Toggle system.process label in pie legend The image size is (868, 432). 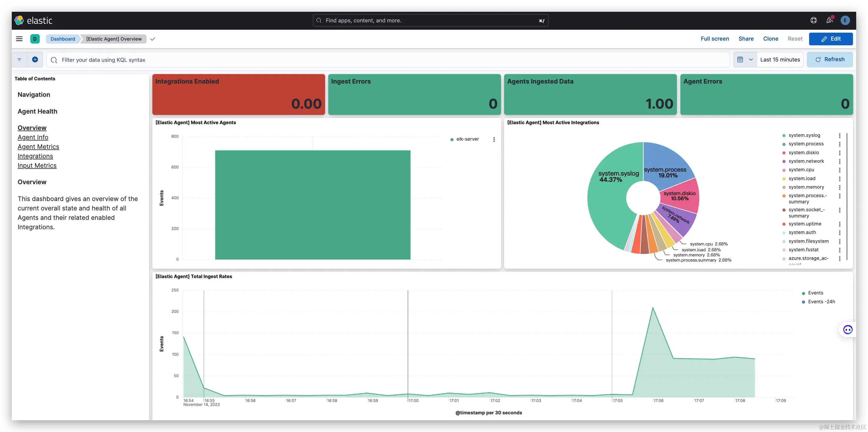(x=806, y=144)
